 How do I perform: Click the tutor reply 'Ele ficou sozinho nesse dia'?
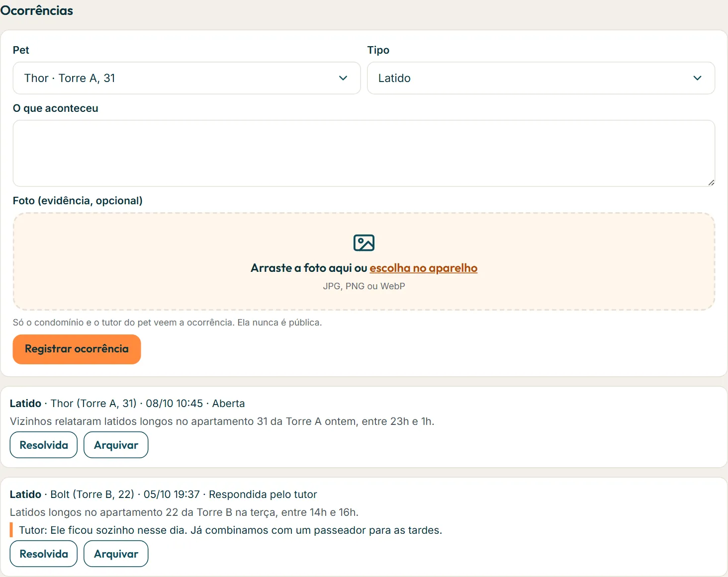[230, 530]
